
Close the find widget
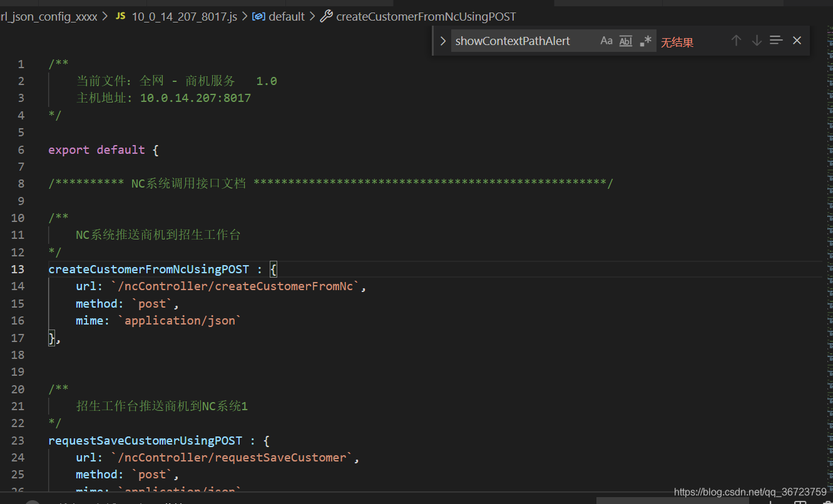(797, 40)
